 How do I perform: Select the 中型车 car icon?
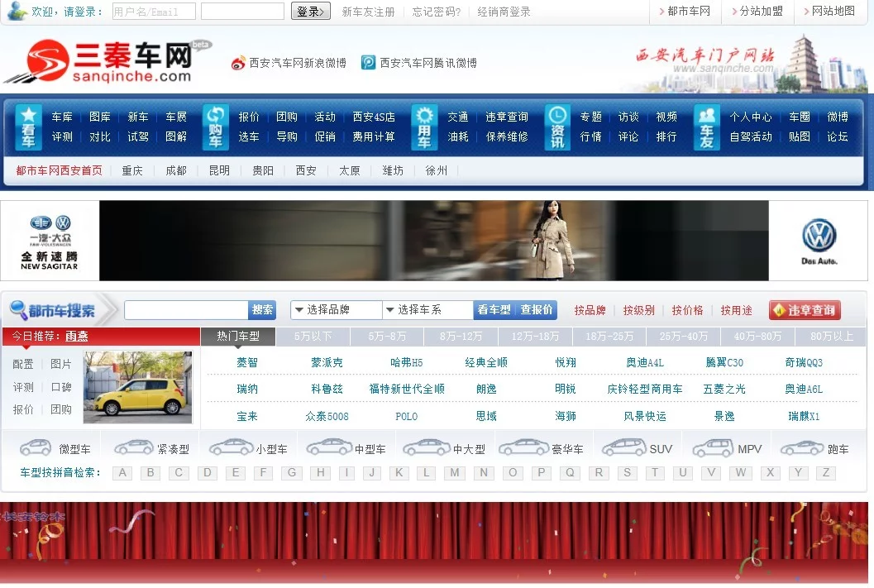click(329, 447)
